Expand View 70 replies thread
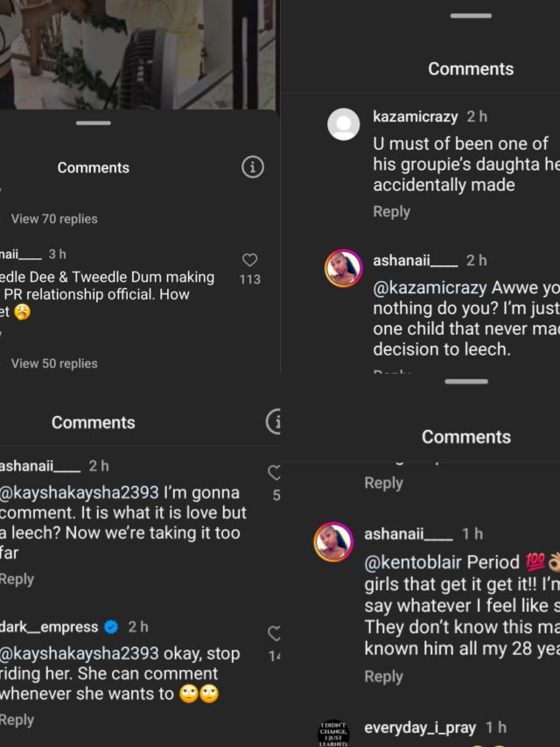The width and height of the screenshot is (560, 747). point(54,219)
